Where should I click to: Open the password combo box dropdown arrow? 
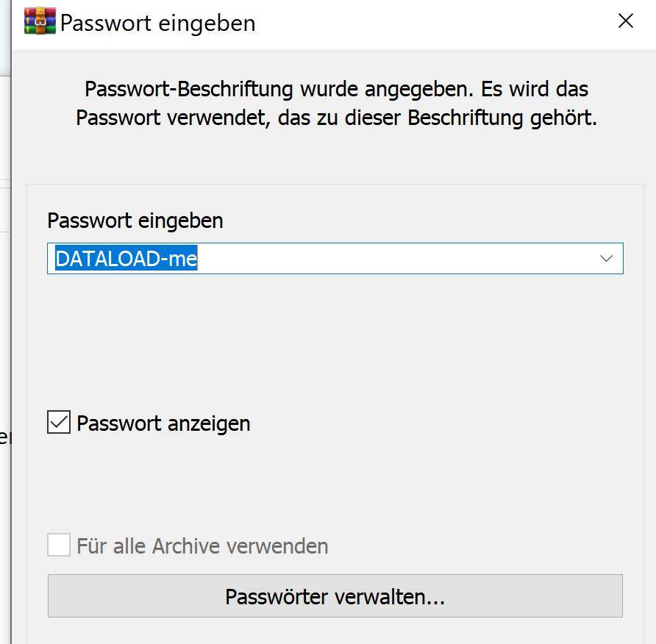tap(606, 259)
